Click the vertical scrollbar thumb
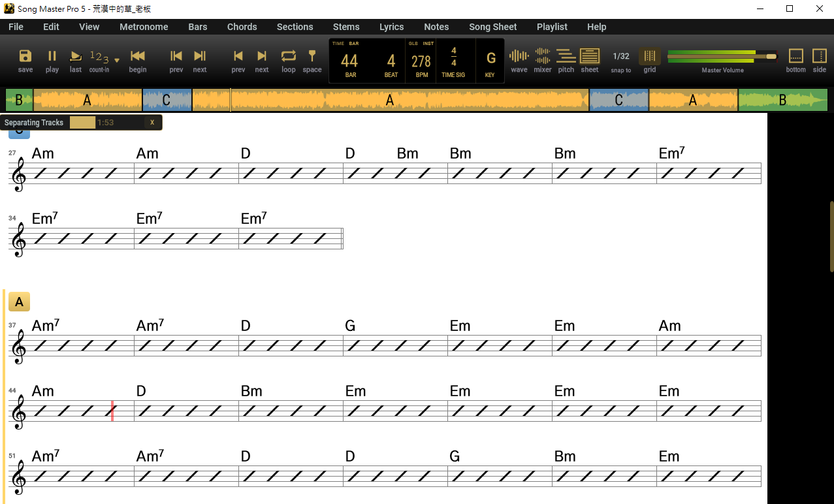This screenshot has height=504, width=834. 831,236
